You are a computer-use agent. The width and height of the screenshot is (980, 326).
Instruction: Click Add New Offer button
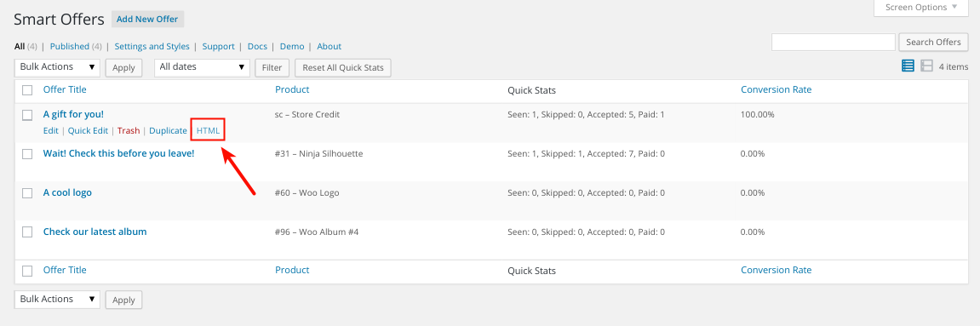coord(147,20)
